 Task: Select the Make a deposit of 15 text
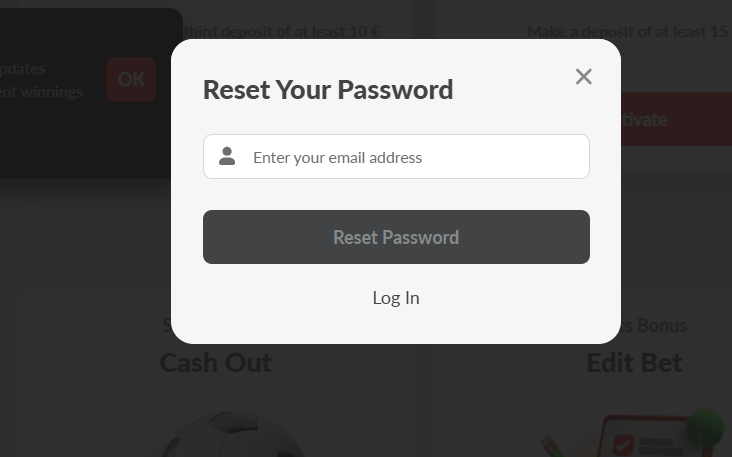click(628, 32)
